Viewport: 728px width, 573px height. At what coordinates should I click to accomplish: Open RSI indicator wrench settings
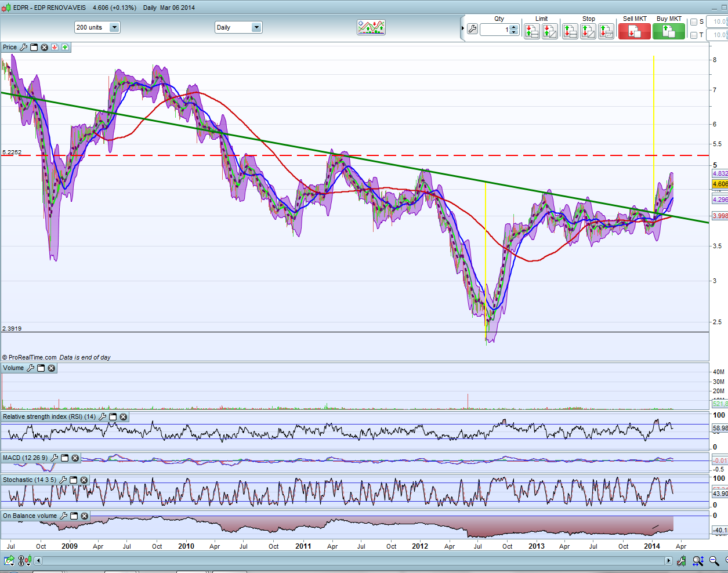[x=103, y=417]
